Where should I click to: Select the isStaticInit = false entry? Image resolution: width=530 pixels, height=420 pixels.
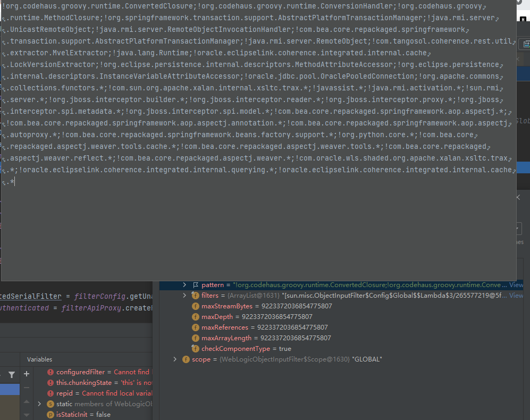point(83,415)
